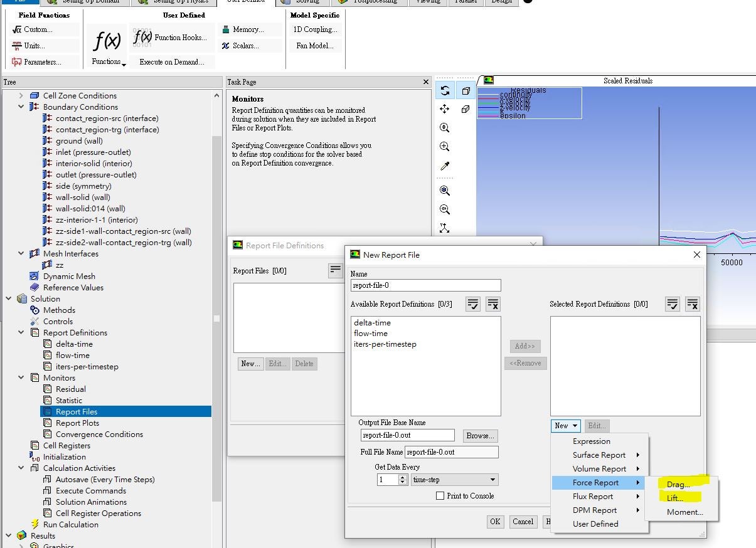Collapse the Calculation Activities node
Screen dimensions: 756x548
point(21,468)
